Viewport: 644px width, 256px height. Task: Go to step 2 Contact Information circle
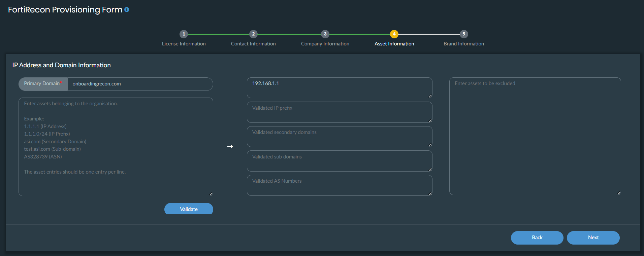[x=253, y=34]
